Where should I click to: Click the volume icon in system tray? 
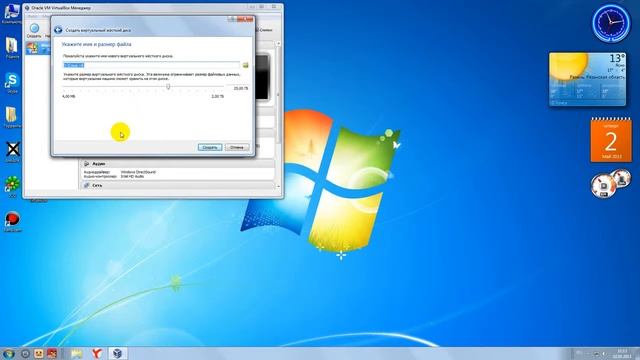(604, 354)
